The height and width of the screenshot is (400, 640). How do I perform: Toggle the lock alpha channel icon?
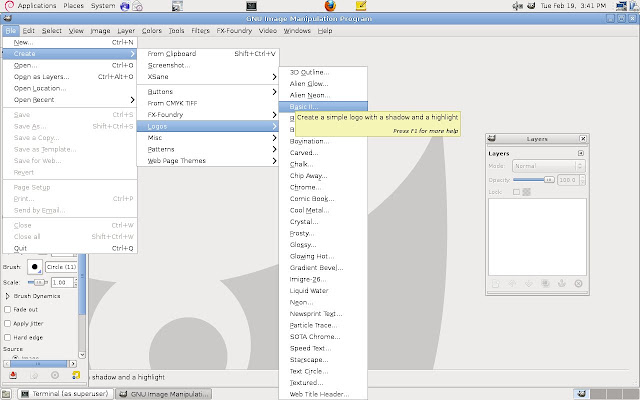[527, 192]
